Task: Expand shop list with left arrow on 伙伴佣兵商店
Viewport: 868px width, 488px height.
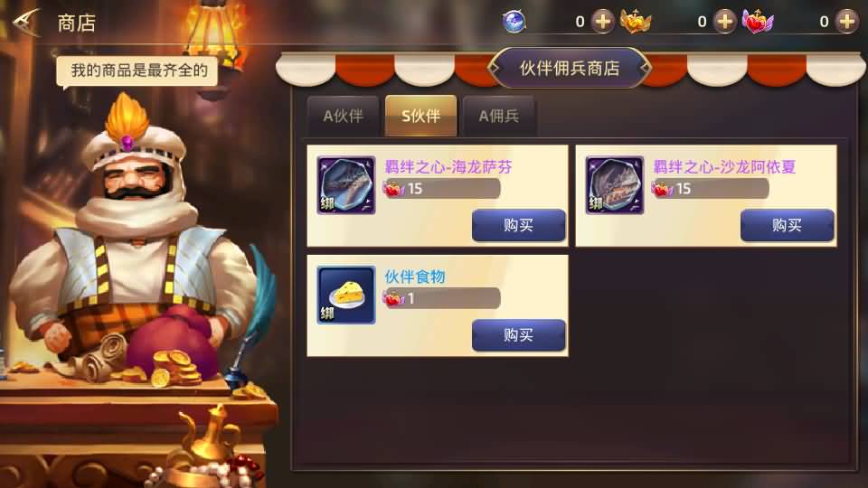Action: pyautogui.click(x=494, y=68)
